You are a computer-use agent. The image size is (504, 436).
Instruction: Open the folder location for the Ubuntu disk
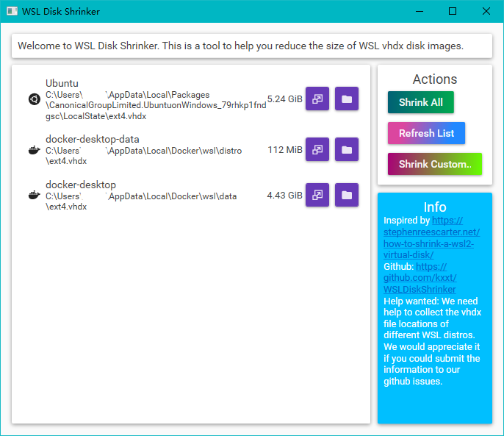click(x=347, y=99)
